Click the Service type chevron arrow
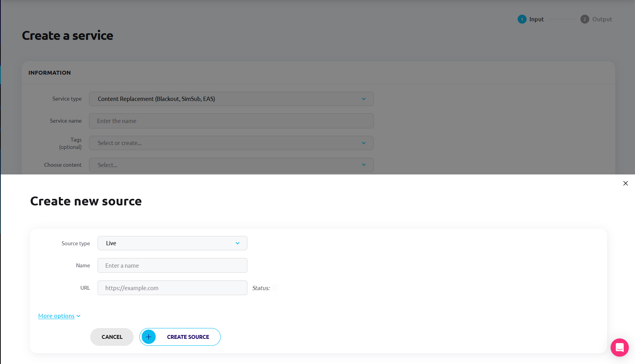Screen dimensions: 635x364 [364, 99]
